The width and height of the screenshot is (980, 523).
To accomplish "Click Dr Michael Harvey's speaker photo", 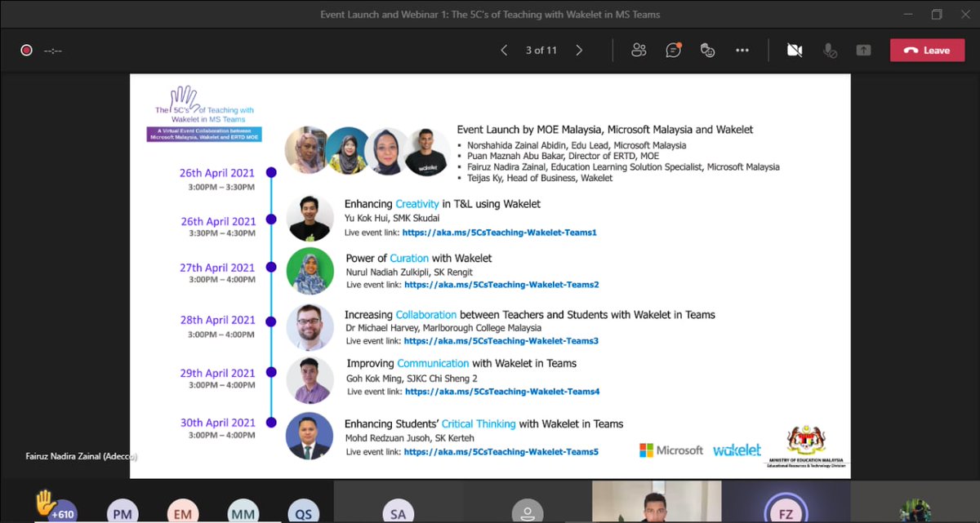I will point(310,327).
